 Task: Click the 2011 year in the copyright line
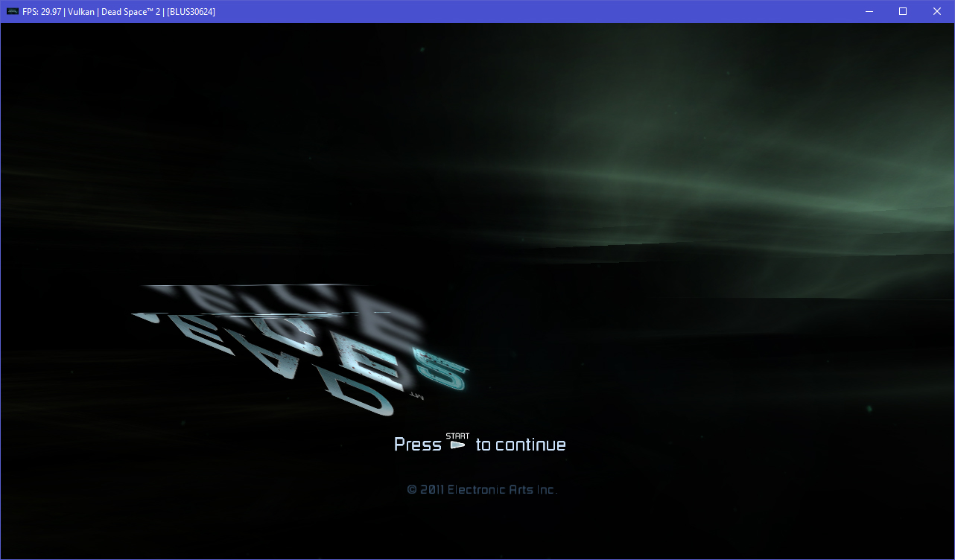click(433, 489)
